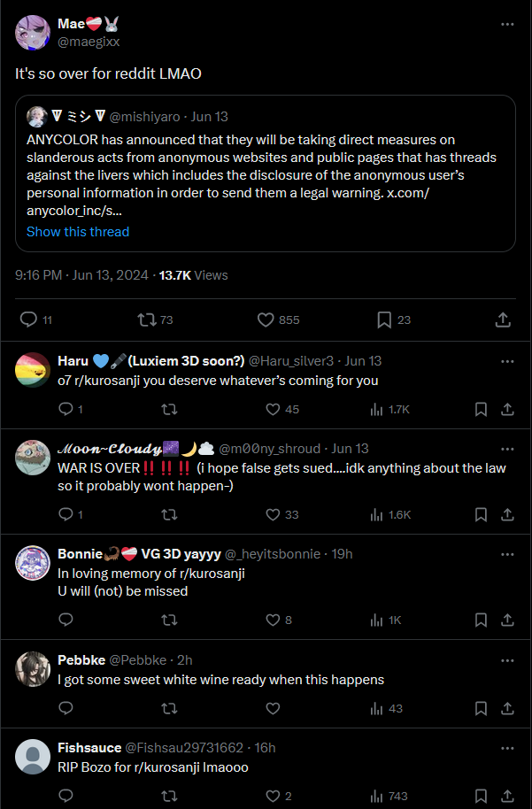This screenshot has width=532, height=809.
Task: Open more options for Mae's tweet
Action: click(x=507, y=24)
